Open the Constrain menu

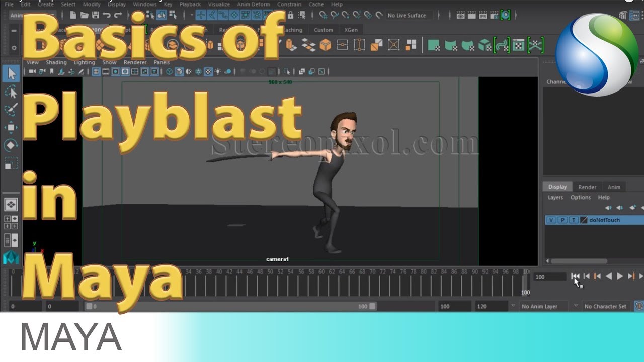pos(289,4)
